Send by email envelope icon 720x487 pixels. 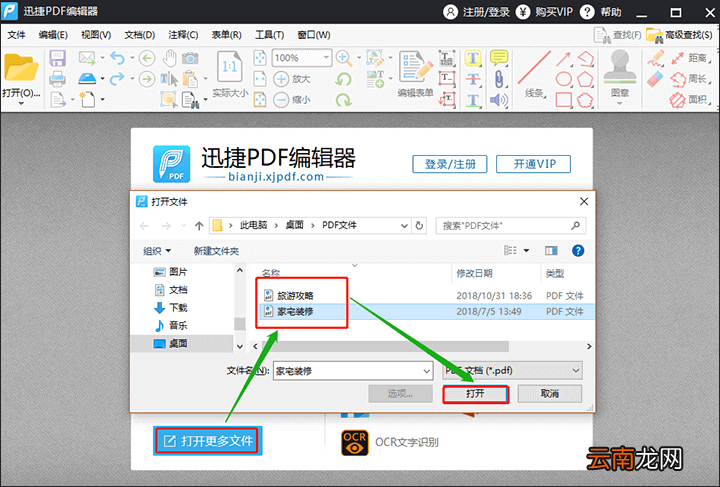pos(87,58)
